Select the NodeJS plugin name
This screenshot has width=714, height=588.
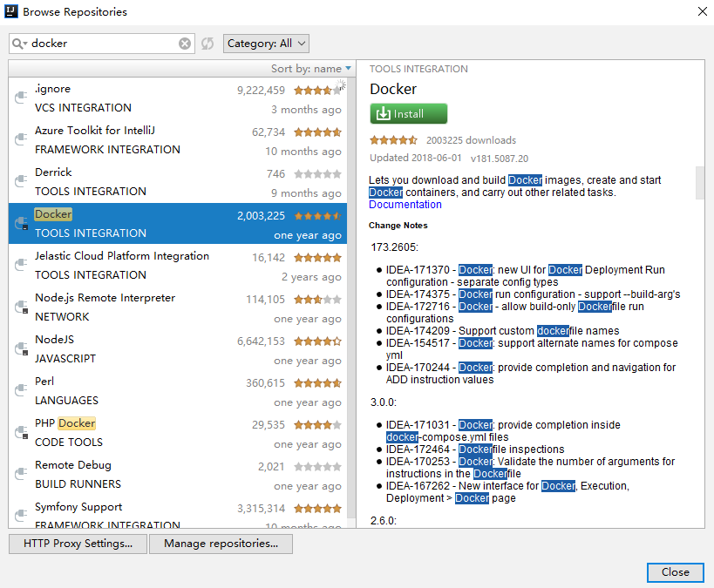pyautogui.click(x=54, y=340)
